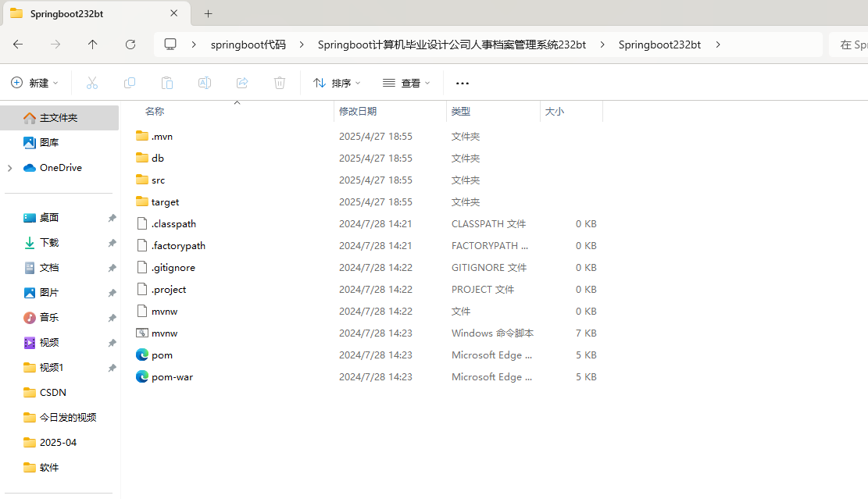
Task: Sort by 名称 column header
Action: pyautogui.click(x=155, y=111)
